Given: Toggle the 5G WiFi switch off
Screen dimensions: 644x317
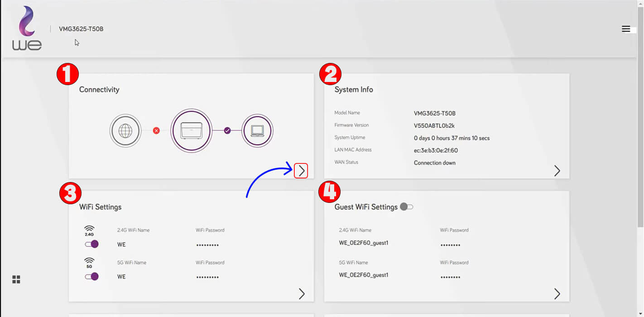Looking at the screenshot, I should point(91,276).
